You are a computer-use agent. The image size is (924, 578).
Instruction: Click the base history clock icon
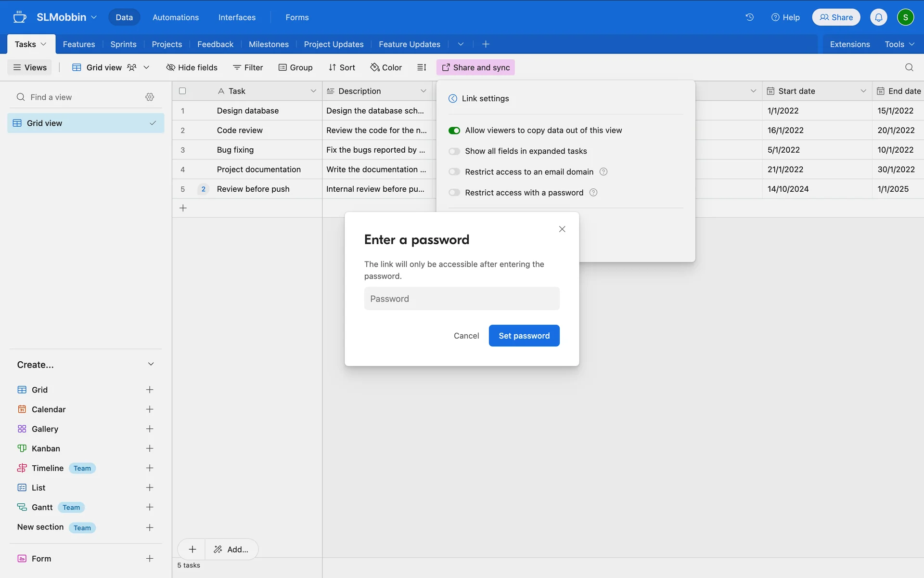(749, 17)
